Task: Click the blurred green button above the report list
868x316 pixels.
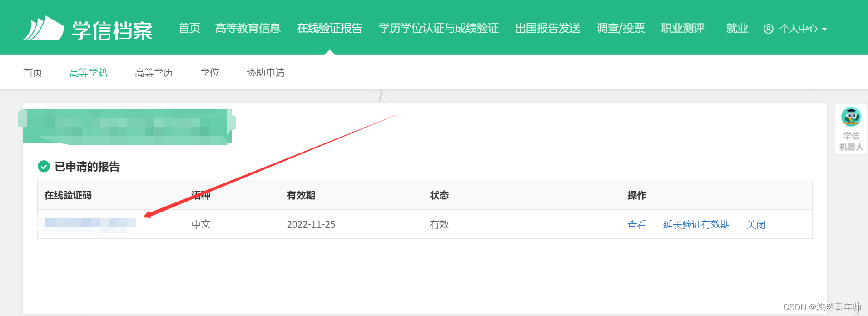Action: 127,127
